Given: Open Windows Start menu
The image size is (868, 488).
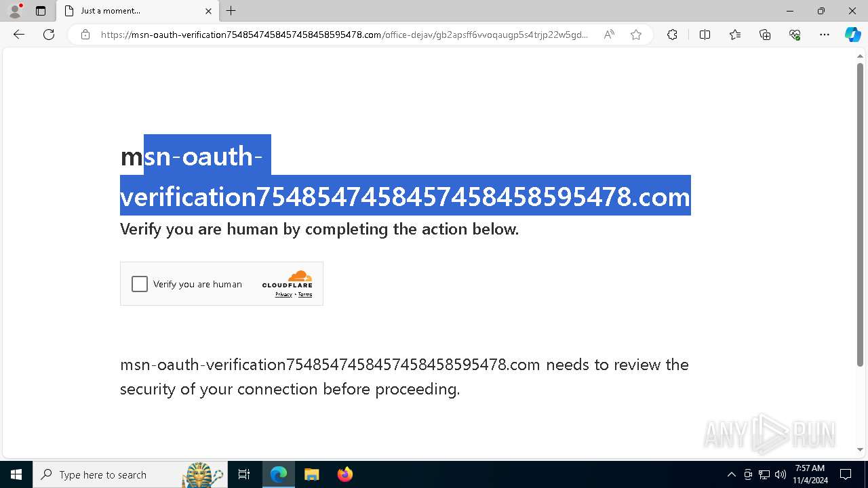Looking at the screenshot, I should (16, 474).
